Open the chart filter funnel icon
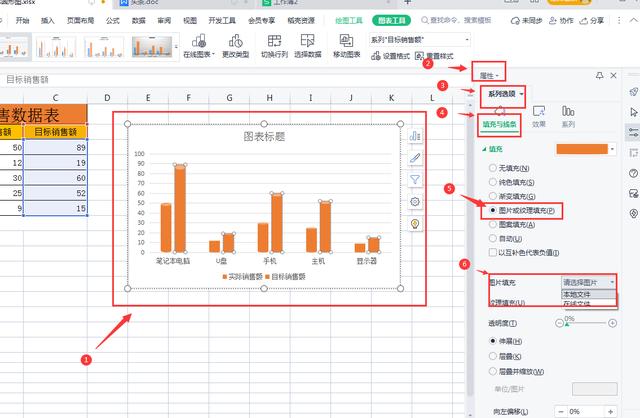The height and width of the screenshot is (418, 640). click(x=415, y=180)
